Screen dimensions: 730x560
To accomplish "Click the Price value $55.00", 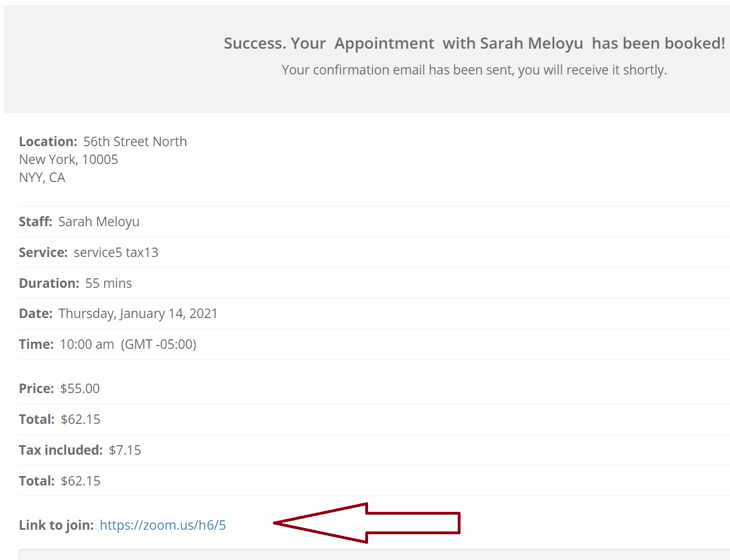I will [x=80, y=389].
